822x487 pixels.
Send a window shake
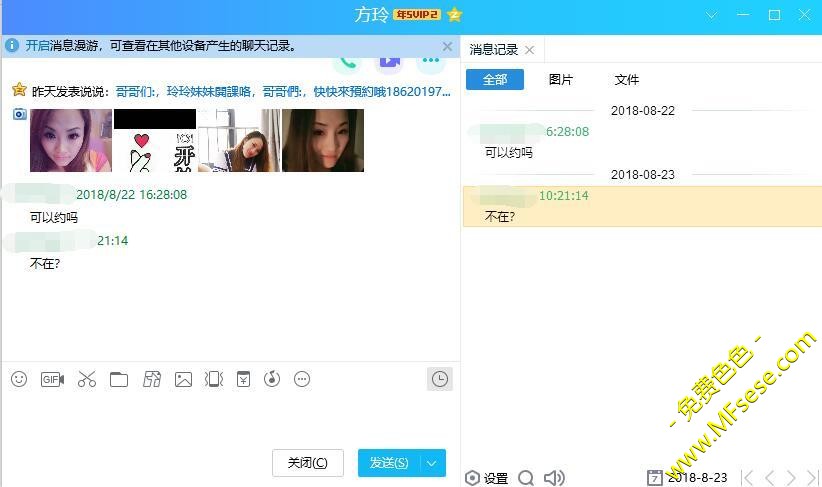coord(213,379)
